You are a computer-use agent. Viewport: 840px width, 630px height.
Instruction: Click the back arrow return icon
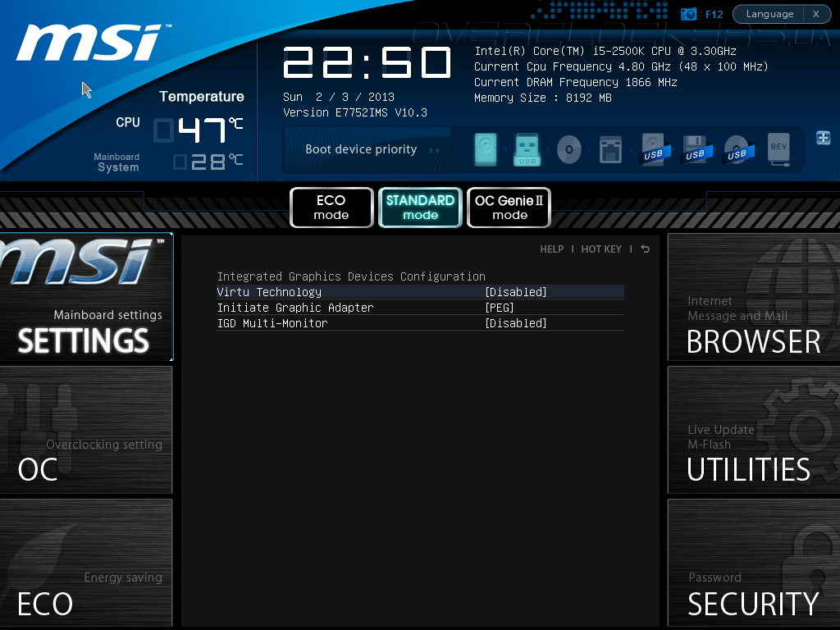tap(645, 249)
